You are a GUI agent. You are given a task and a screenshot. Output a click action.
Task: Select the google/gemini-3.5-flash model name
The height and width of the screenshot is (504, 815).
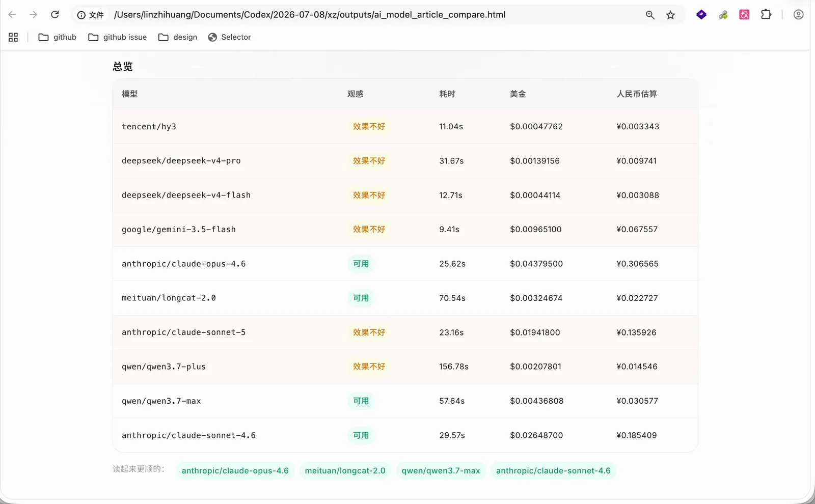(179, 230)
